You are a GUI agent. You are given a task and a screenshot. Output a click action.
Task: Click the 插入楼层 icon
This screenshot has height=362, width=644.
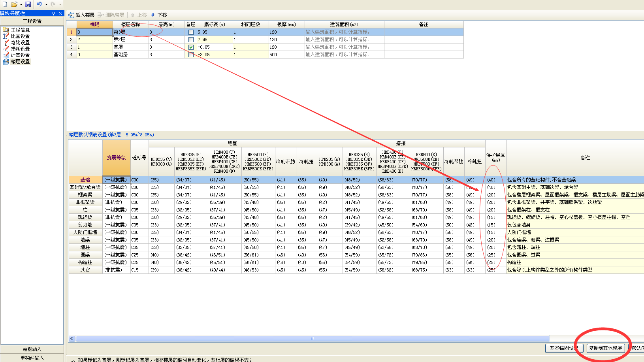[x=71, y=15]
